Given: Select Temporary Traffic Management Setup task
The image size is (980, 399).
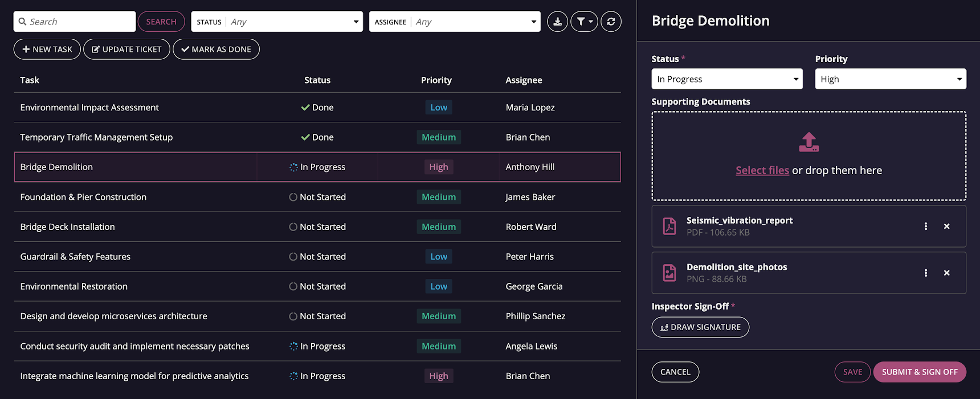Looking at the screenshot, I should pos(317,137).
